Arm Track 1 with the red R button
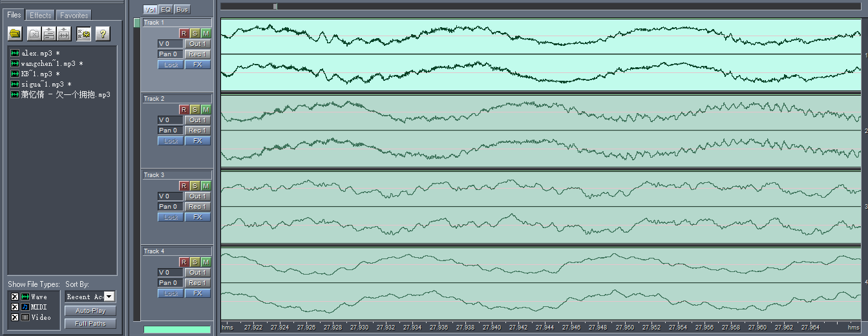The image size is (868, 336). (184, 34)
